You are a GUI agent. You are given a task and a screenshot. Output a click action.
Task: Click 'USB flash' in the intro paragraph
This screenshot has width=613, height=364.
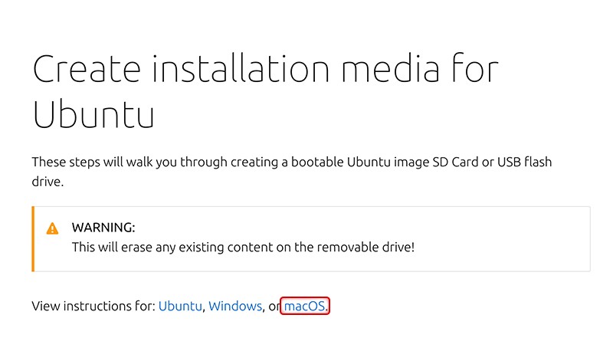(x=524, y=162)
